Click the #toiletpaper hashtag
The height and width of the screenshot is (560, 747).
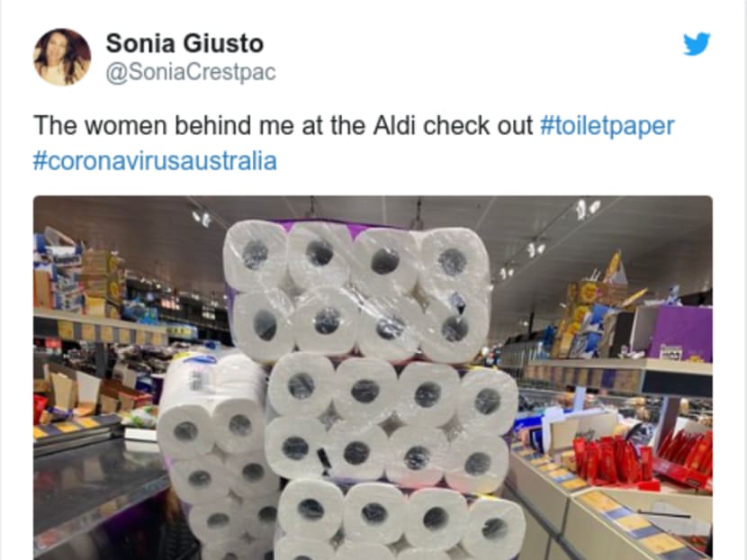(607, 126)
